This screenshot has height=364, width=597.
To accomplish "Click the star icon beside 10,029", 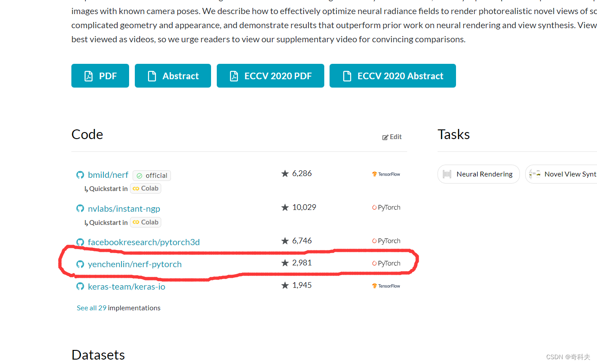I will tap(285, 207).
